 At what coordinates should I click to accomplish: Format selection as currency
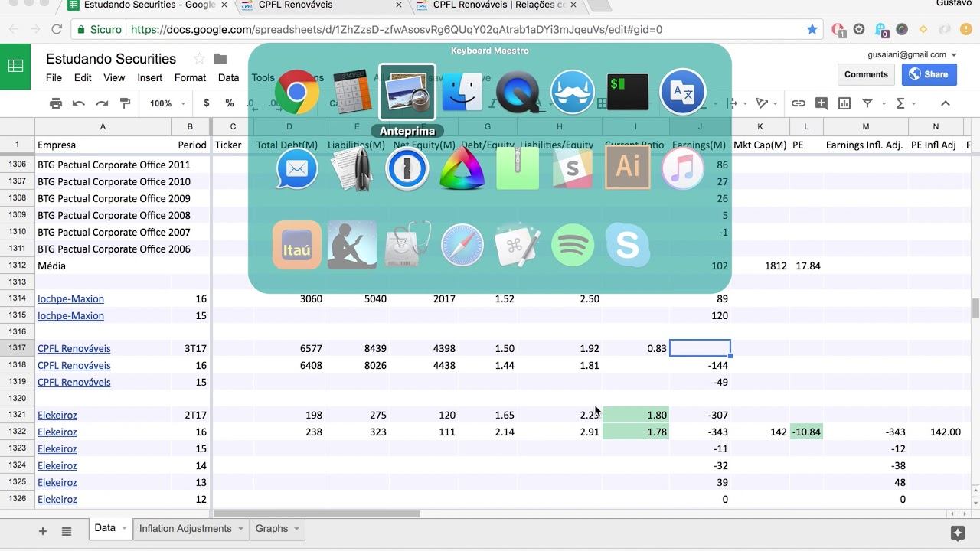click(x=207, y=103)
